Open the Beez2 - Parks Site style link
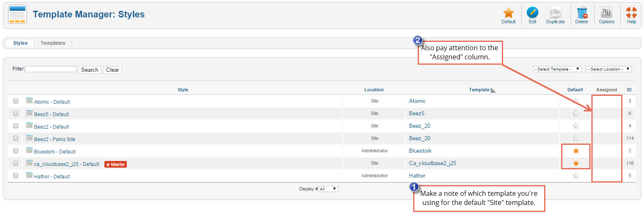Screen dimensions: 644x217 point(55,139)
